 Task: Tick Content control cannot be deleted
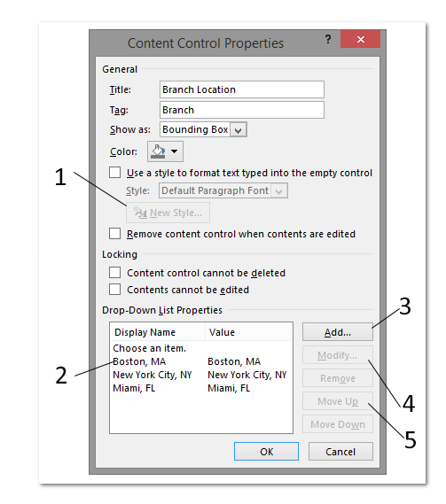(x=115, y=273)
